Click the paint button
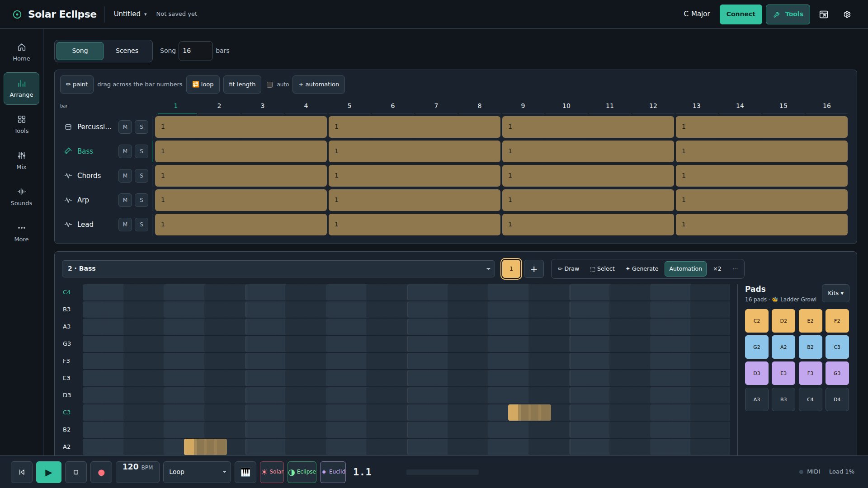The height and width of the screenshot is (488, 868). click(x=77, y=84)
